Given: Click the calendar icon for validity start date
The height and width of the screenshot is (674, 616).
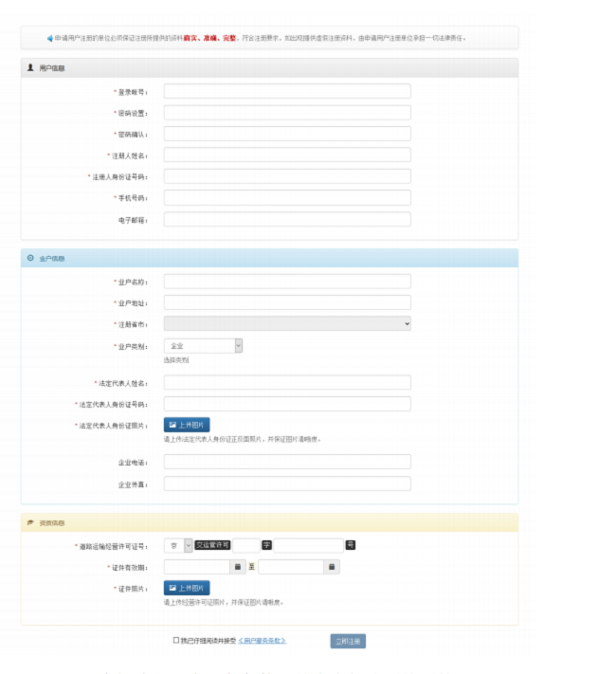Looking at the screenshot, I should [238, 567].
